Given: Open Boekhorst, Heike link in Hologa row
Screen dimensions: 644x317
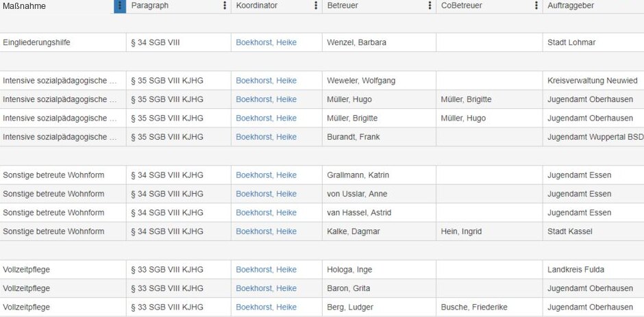Looking at the screenshot, I should [266, 270].
